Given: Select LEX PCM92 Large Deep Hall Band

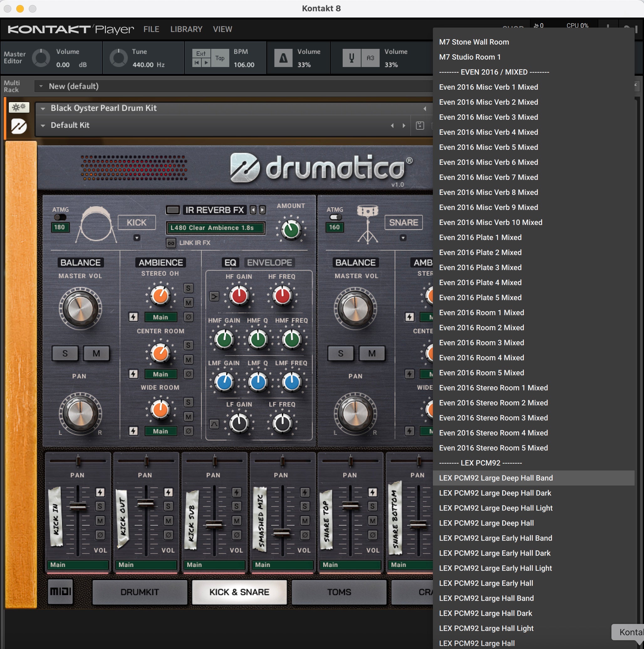Looking at the screenshot, I should pyautogui.click(x=533, y=478).
